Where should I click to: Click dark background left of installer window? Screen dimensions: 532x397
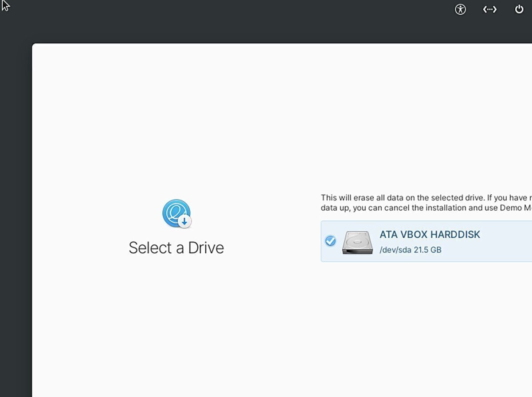click(16, 222)
